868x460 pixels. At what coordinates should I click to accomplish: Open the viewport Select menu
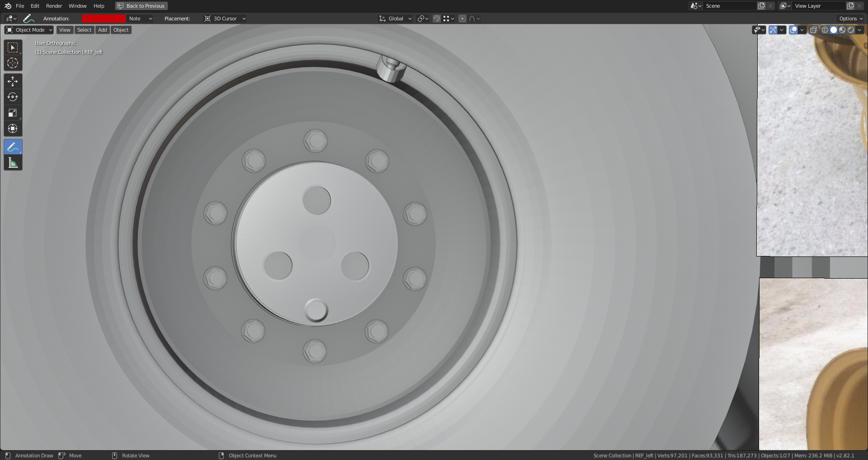[84, 30]
